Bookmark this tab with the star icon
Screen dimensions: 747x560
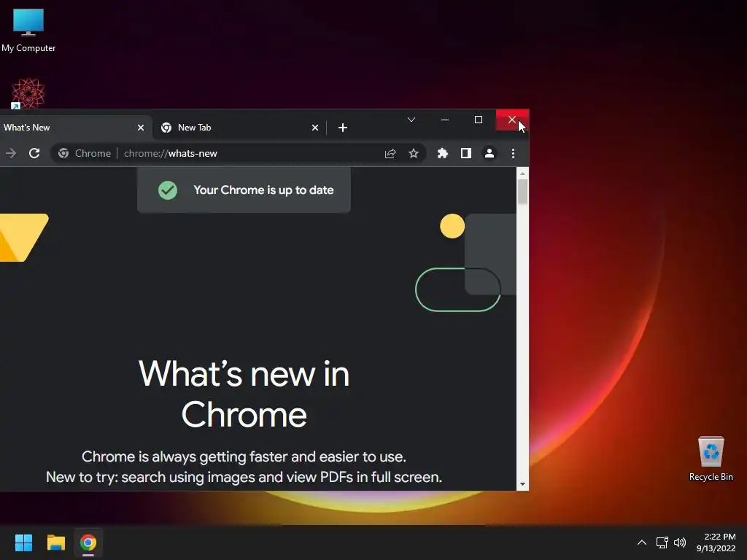coord(414,153)
